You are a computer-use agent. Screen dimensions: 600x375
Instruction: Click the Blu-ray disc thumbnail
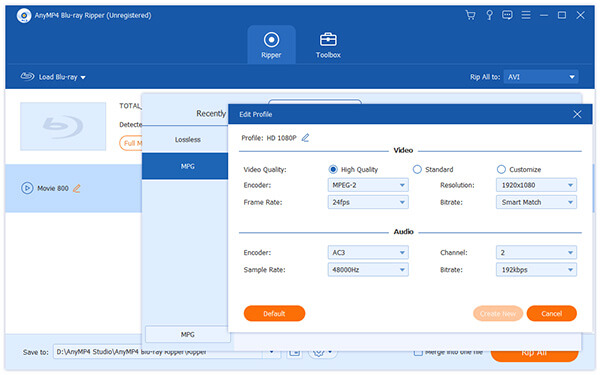click(63, 126)
